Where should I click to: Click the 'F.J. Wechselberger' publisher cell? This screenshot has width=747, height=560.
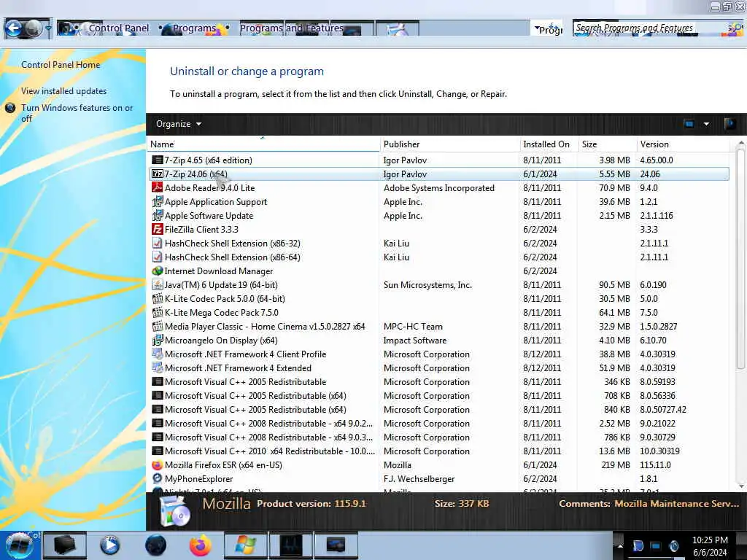pos(419,478)
